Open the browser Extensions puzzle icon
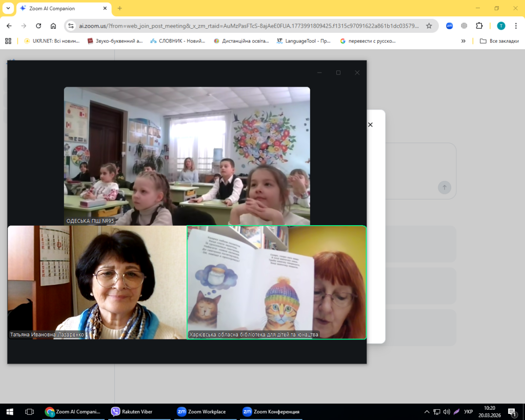The height and width of the screenshot is (420, 525). (479, 26)
